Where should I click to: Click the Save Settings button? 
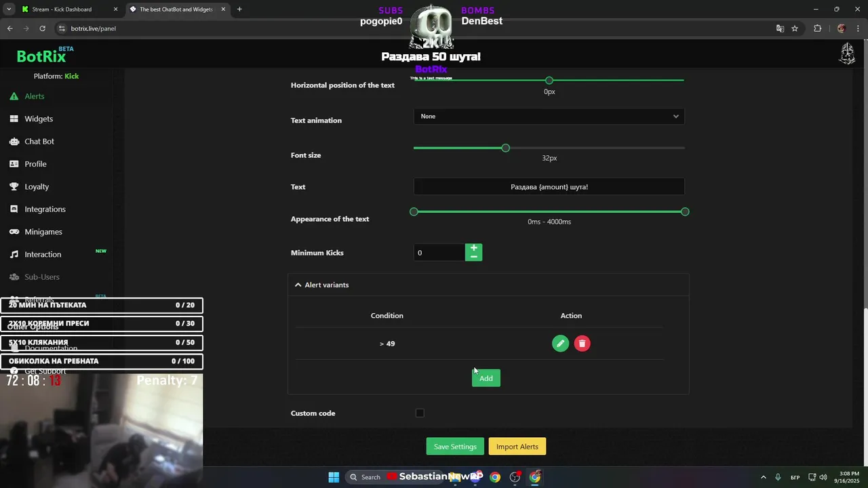click(455, 447)
